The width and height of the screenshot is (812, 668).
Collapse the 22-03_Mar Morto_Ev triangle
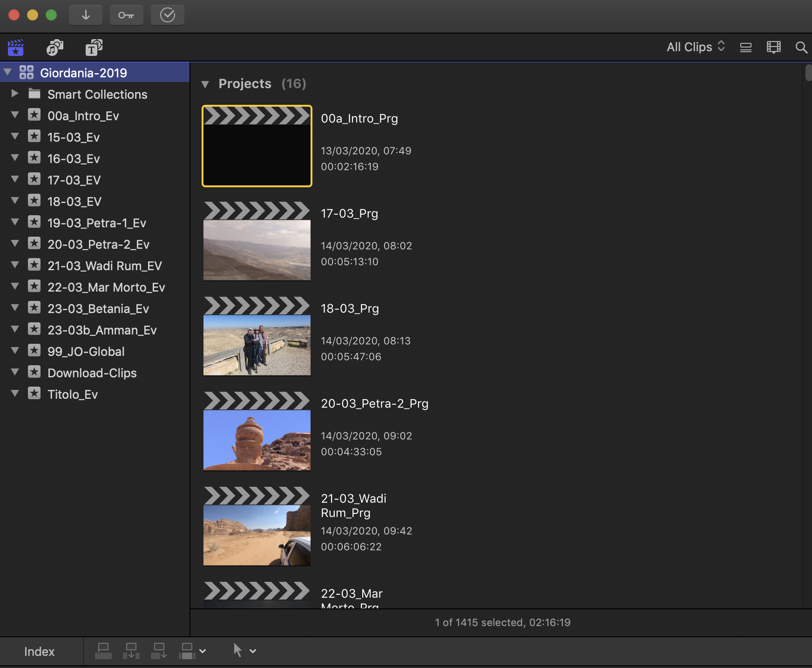15,286
